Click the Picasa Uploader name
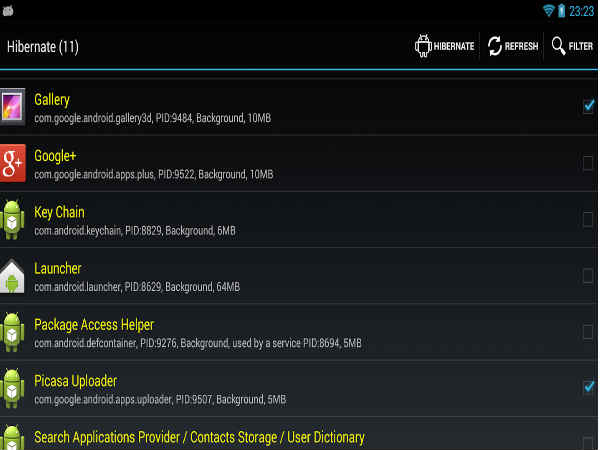 (x=76, y=381)
